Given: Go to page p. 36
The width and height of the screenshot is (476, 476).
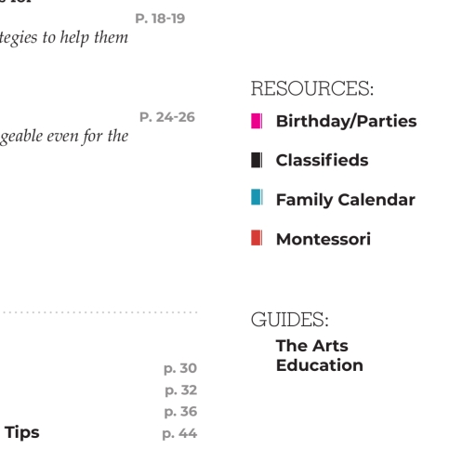Looking at the screenshot, I should pos(180,412).
